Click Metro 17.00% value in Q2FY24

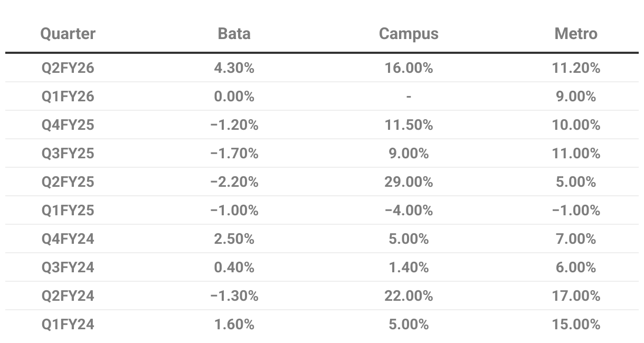576,296
